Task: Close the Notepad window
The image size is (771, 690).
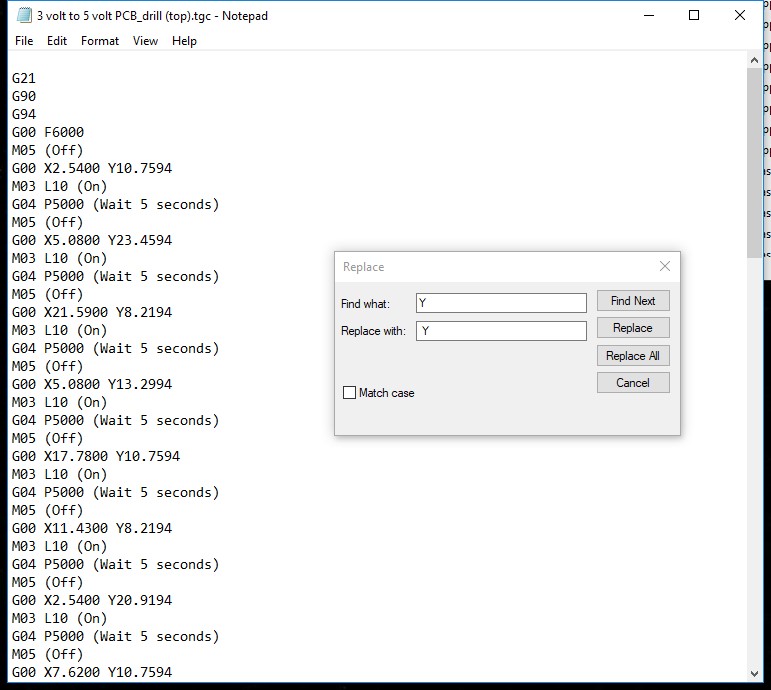Action: tap(740, 15)
